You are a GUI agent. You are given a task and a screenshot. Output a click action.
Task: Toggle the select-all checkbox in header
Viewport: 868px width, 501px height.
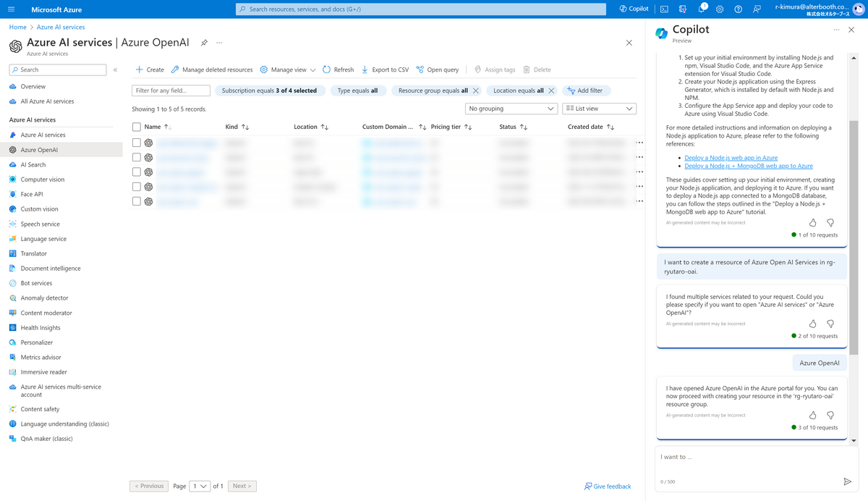point(137,127)
